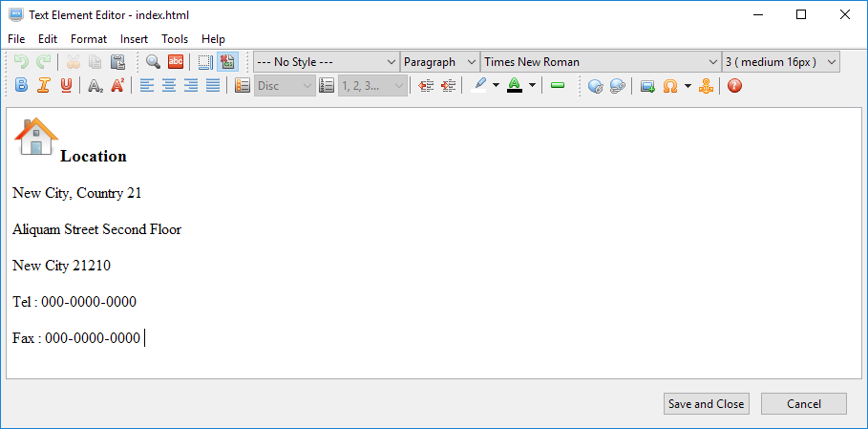
Task: Open the Help menu
Action: (213, 39)
